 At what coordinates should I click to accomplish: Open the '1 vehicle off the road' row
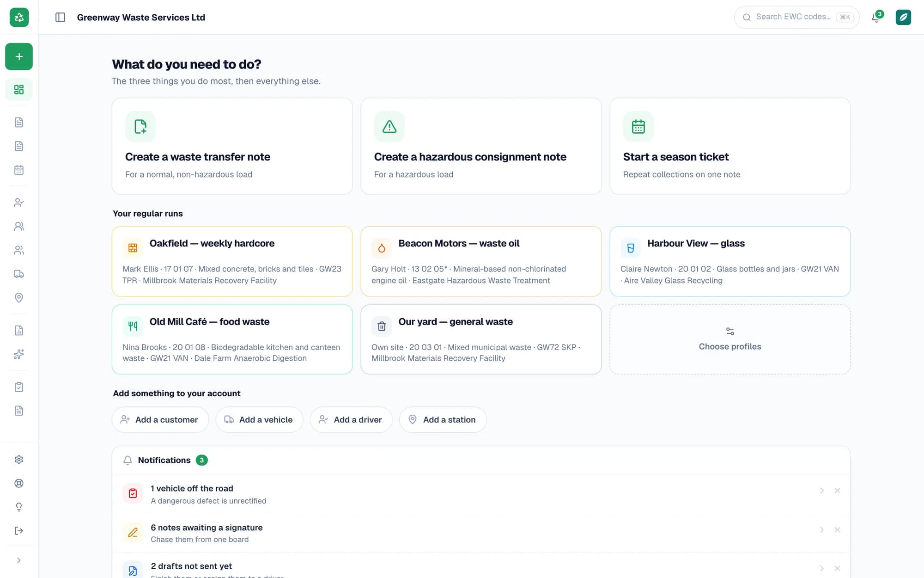(x=481, y=494)
